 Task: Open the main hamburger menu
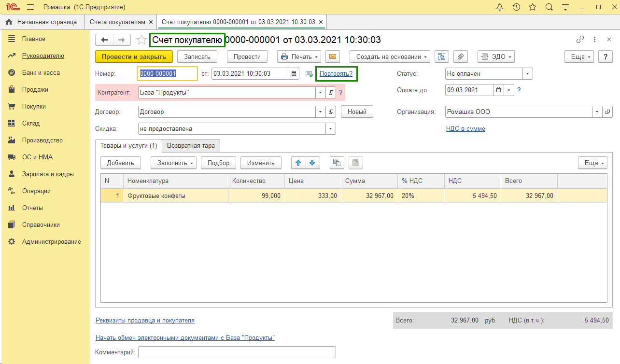(30, 7)
